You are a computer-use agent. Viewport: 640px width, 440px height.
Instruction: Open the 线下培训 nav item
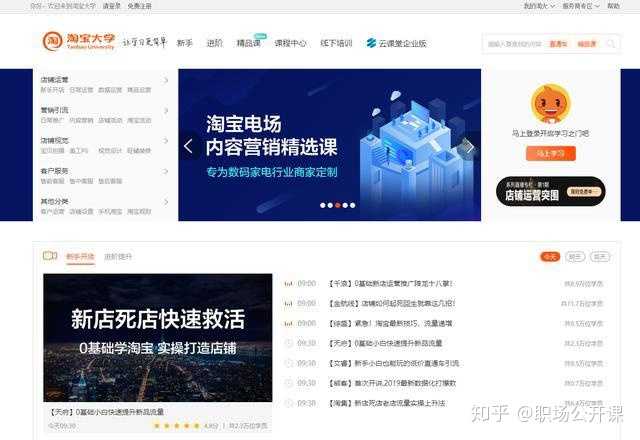click(336, 43)
